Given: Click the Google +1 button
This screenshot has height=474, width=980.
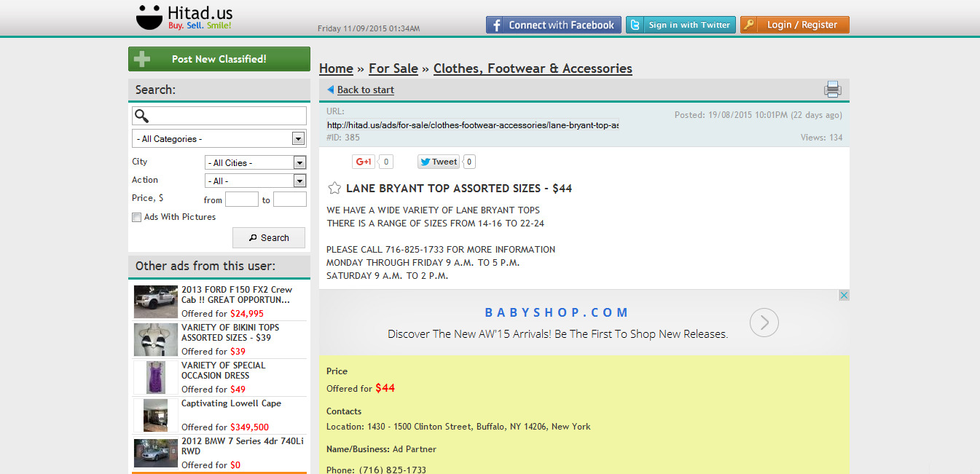Looking at the screenshot, I should [364, 162].
